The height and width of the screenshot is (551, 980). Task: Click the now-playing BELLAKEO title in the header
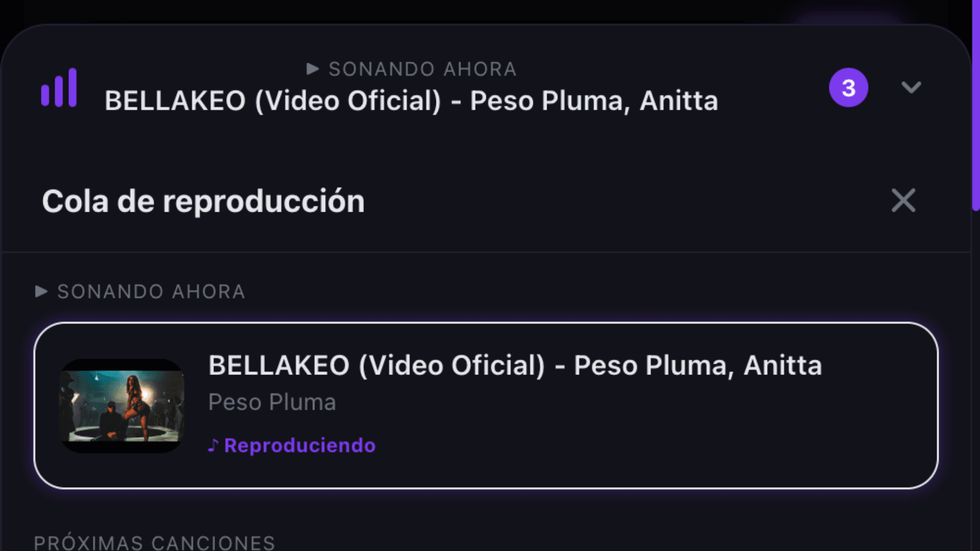[x=411, y=101]
